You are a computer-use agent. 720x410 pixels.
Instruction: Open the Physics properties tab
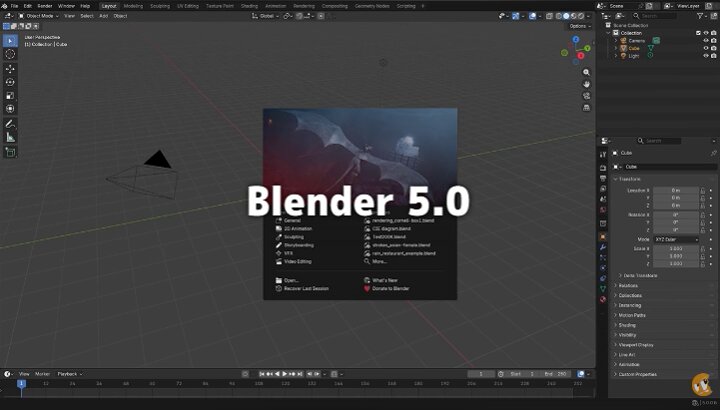point(603,268)
